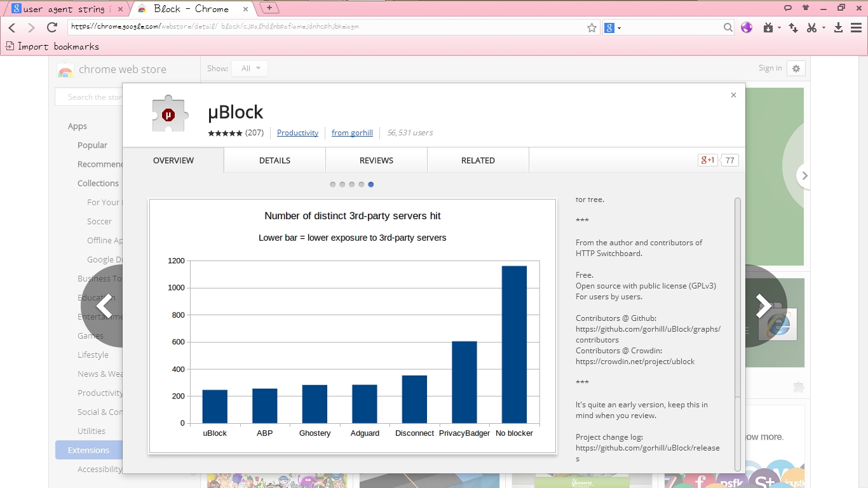Click 'Import bookmarks' in the bookmarks bar
Image resolution: width=868 pixels, height=488 pixels.
click(58, 46)
